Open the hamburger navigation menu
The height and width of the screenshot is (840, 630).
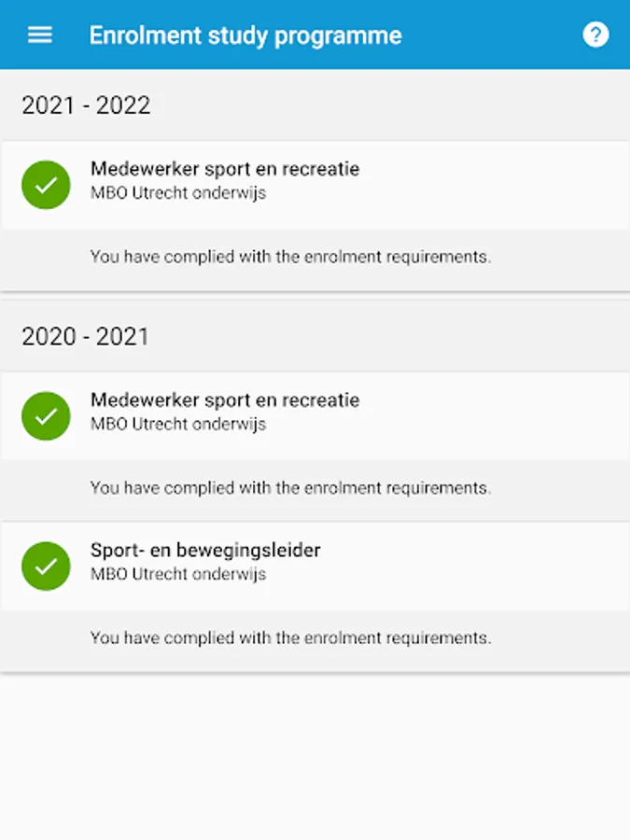click(40, 35)
